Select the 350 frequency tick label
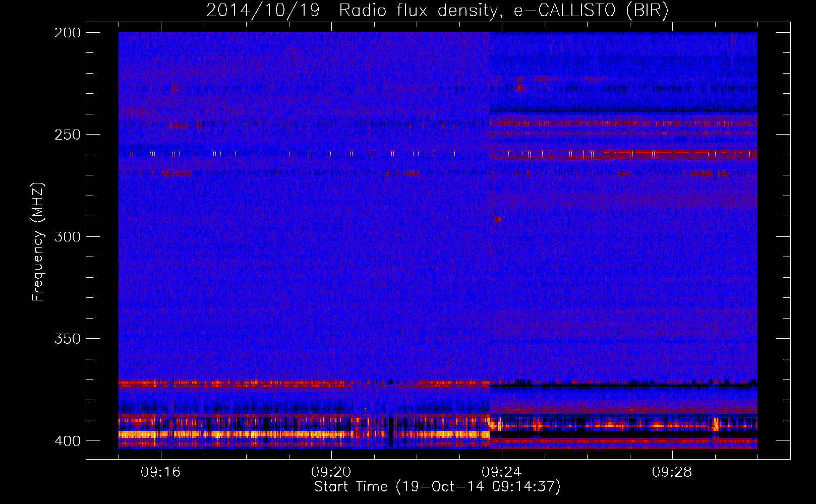Image resolution: width=816 pixels, height=504 pixels. (x=68, y=339)
